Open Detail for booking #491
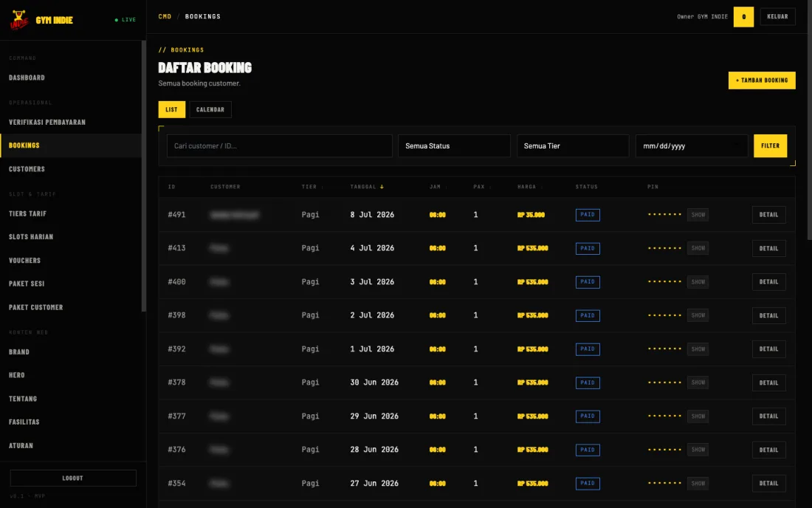812x508 pixels. tap(768, 215)
